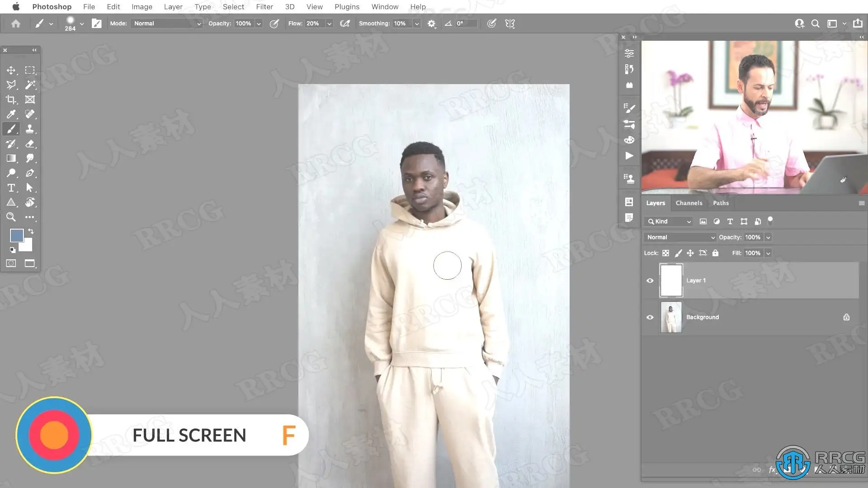Viewport: 868px width, 488px height.
Task: Open the Search icon in options bar
Action: point(815,23)
